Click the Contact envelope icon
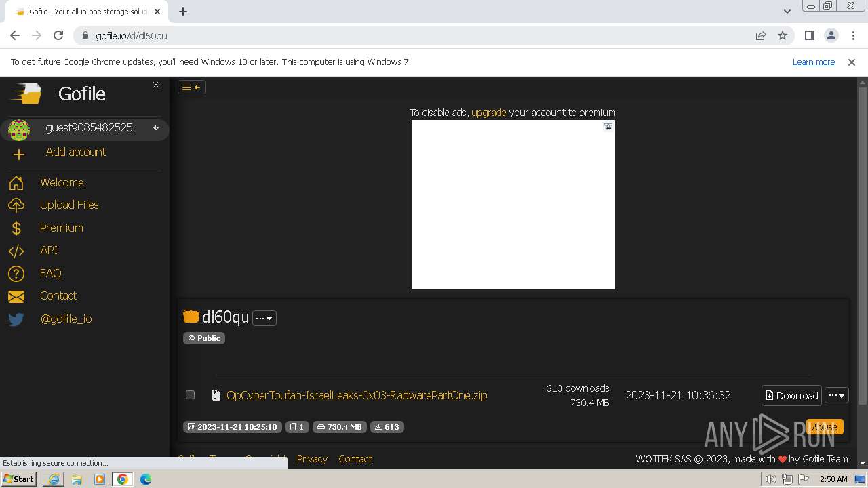 click(16, 297)
